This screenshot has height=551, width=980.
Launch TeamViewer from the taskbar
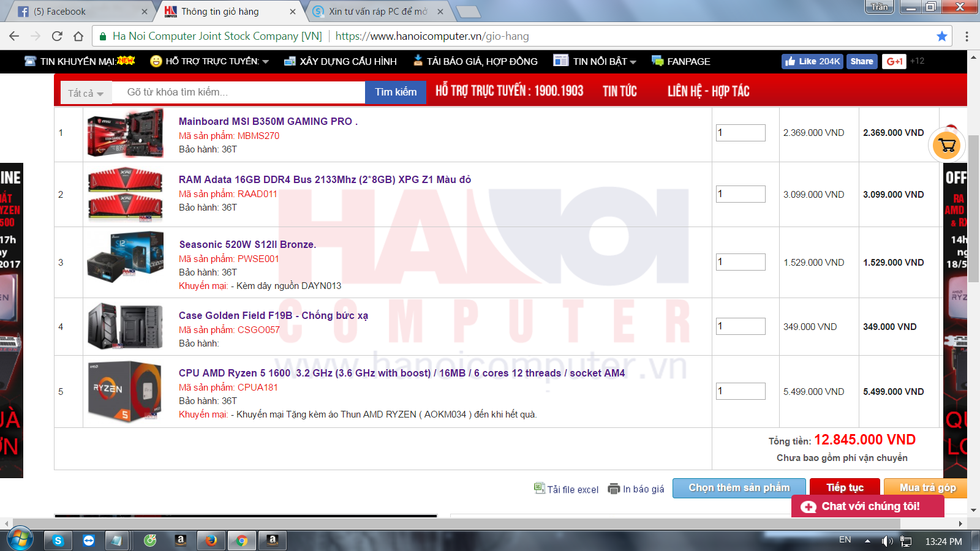click(x=89, y=541)
